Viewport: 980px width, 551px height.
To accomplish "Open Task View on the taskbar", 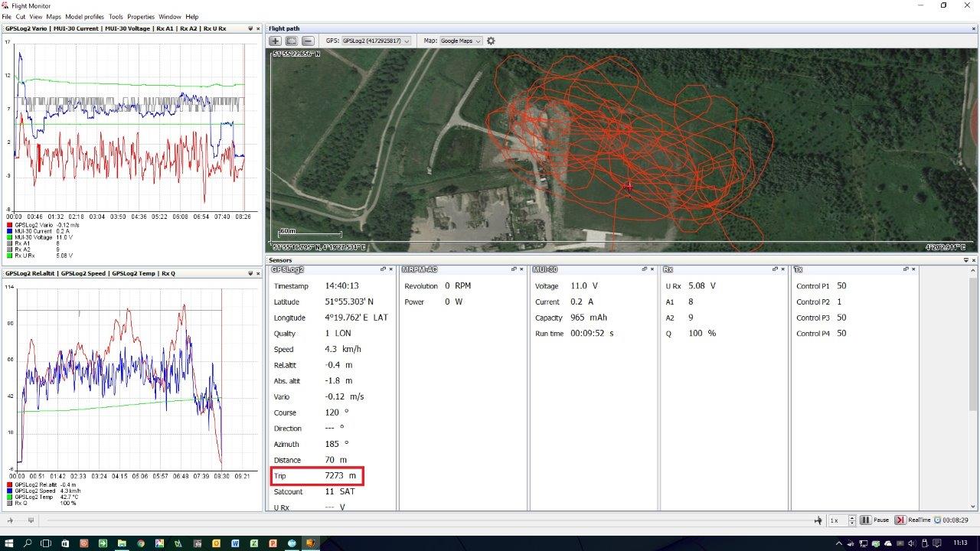I will (46, 543).
